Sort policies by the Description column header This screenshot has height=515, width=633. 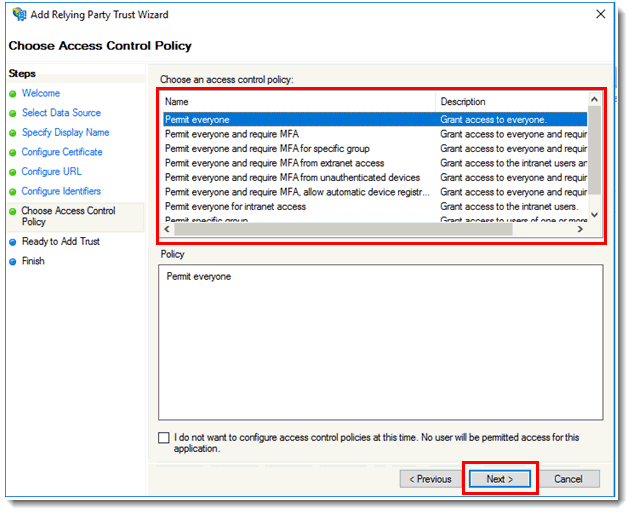[x=510, y=102]
